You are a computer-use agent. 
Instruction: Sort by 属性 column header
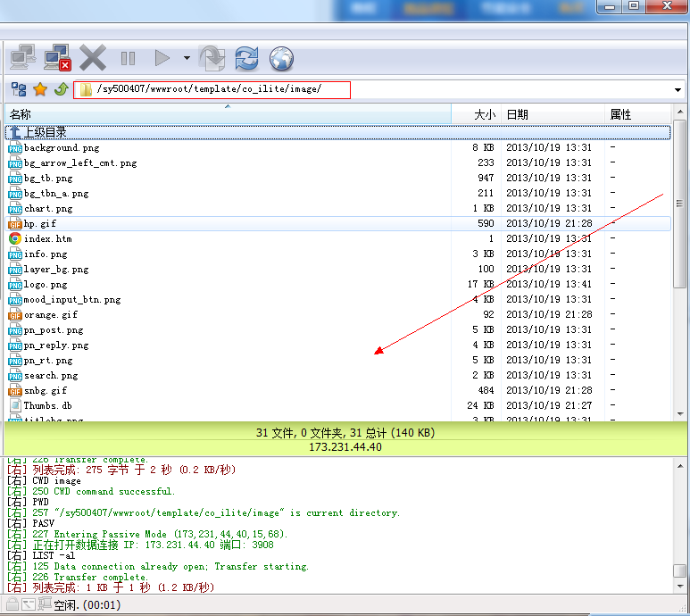(x=637, y=115)
